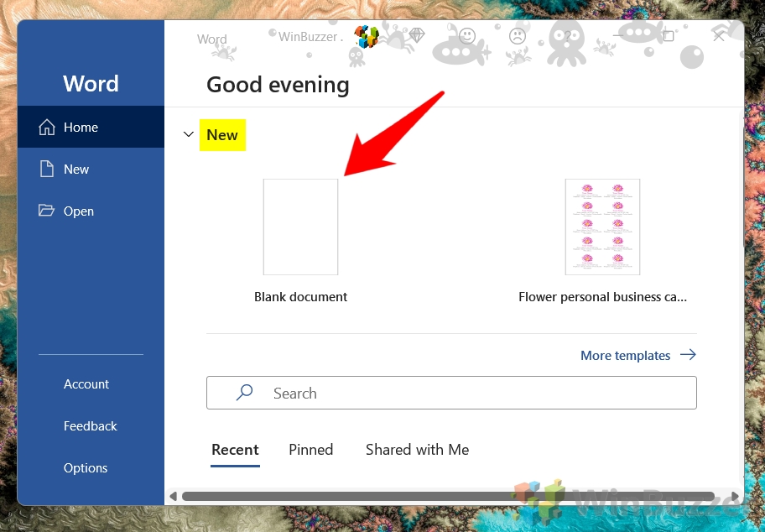Click the Home house icon in sidebar
Screen dimensions: 765x532
(x=47, y=127)
